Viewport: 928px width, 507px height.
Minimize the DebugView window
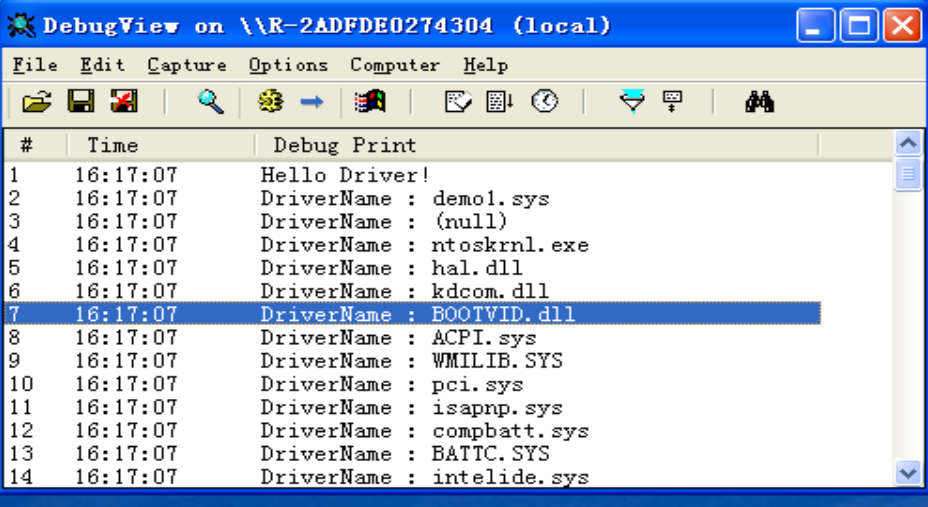coord(816,25)
